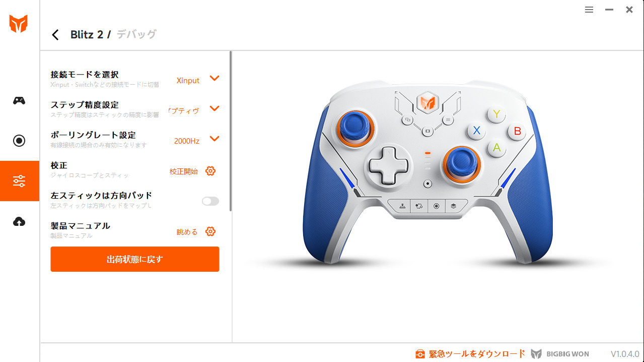Click the settings panel vertical scrollbar
The height and width of the screenshot is (362, 644).
tap(231, 131)
